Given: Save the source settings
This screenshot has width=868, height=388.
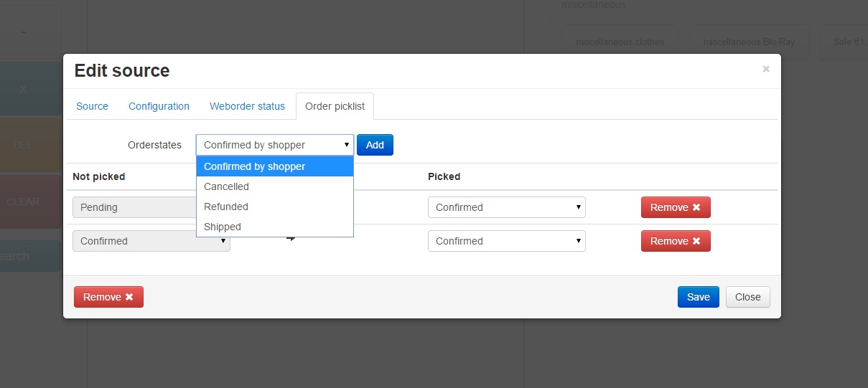Looking at the screenshot, I should tap(699, 297).
